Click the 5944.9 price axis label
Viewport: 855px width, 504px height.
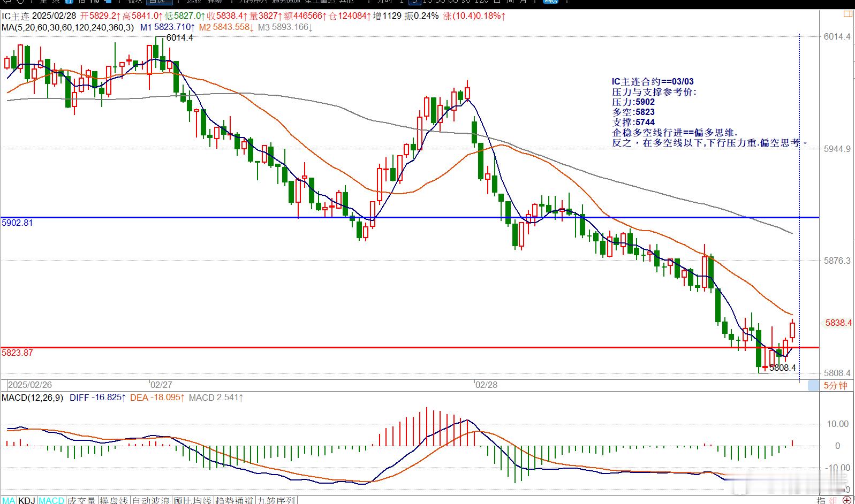(837, 148)
